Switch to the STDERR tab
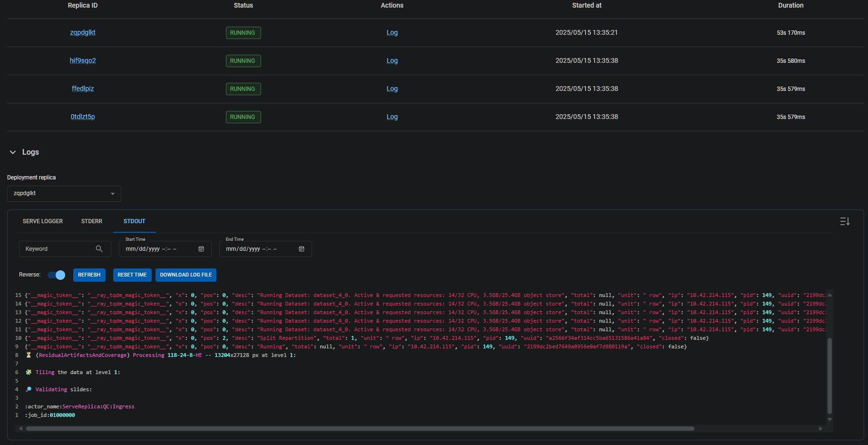The image size is (868, 445). 92,221
